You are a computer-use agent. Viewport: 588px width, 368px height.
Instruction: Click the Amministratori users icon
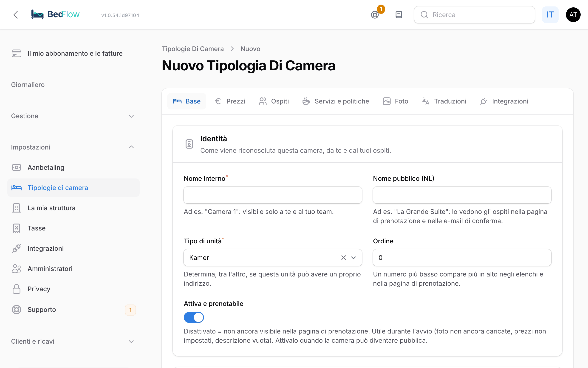tap(17, 268)
